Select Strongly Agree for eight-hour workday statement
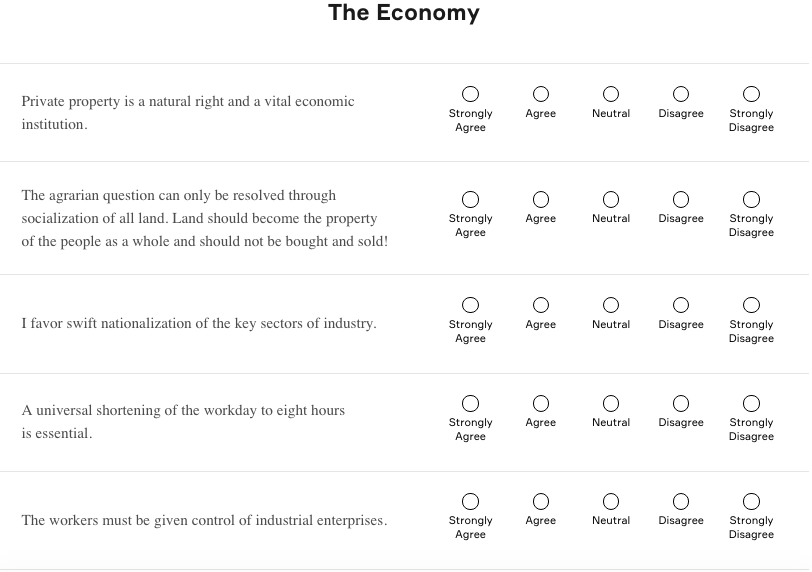The height and width of the screenshot is (572, 812). (470, 403)
